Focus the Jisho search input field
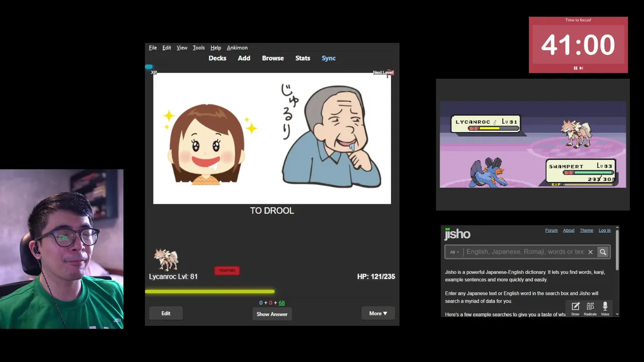This screenshot has height=362, width=644. pos(525,252)
